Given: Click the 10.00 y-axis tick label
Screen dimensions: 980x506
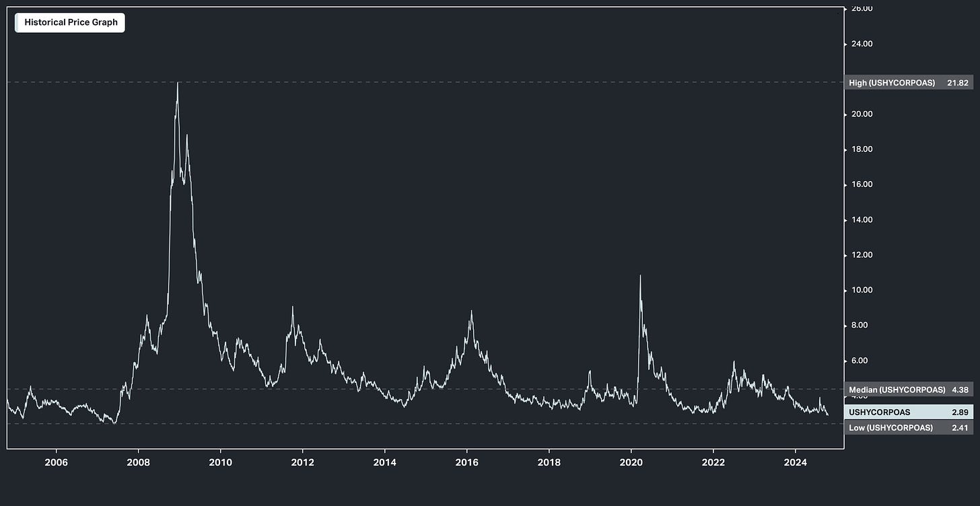Looking at the screenshot, I should click(862, 290).
